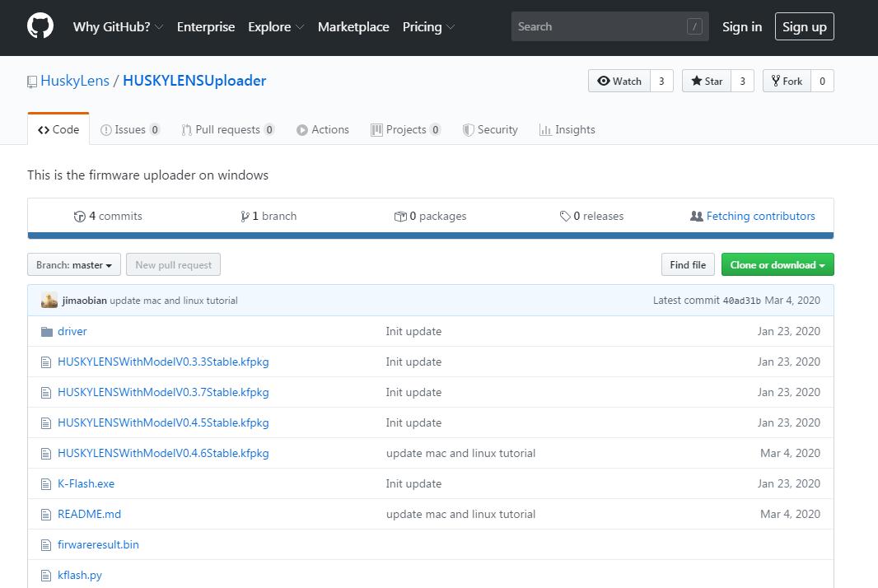
Task: Click the Sign in link
Action: click(x=742, y=27)
